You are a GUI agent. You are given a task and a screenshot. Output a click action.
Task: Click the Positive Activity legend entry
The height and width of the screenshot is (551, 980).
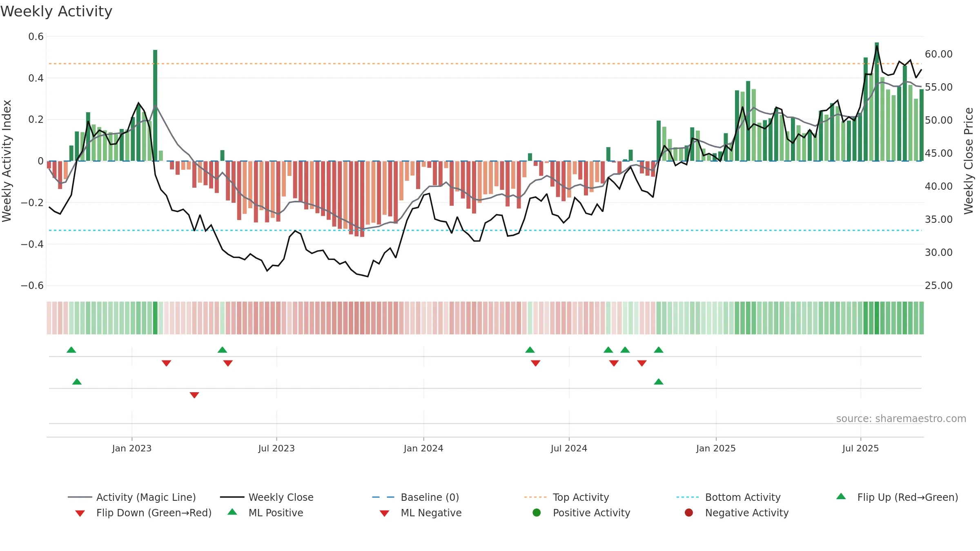pyautogui.click(x=581, y=513)
